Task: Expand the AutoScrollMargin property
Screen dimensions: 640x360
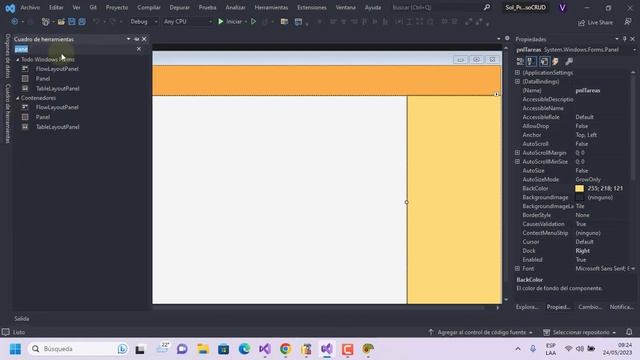Action: 517,153
